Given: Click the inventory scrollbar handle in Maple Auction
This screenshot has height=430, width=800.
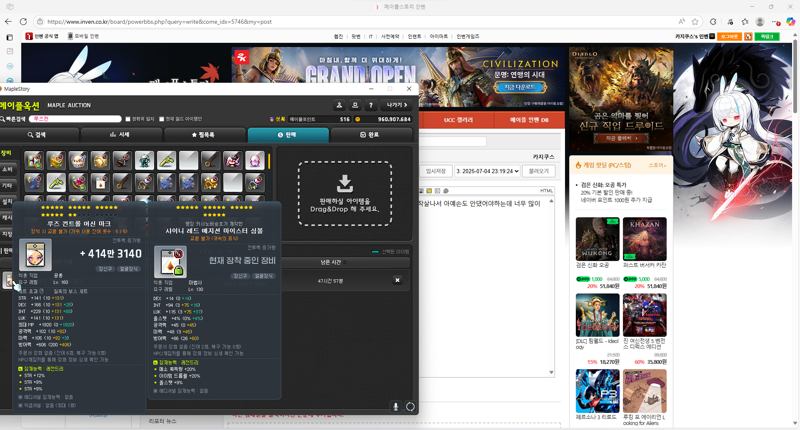Looking at the screenshot, I should (269, 161).
